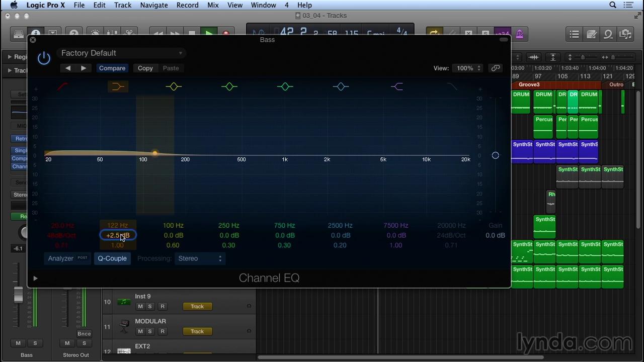
Task: Select the low shelf band icon
Action: [118, 86]
